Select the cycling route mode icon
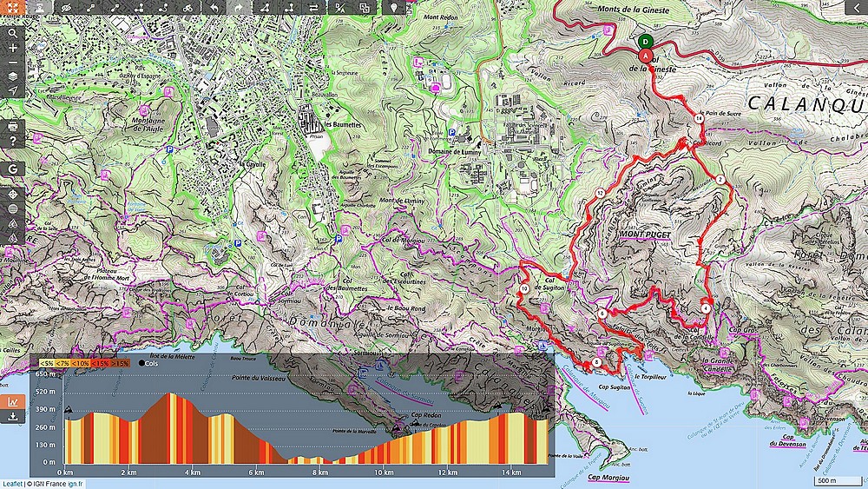 tap(188, 7)
